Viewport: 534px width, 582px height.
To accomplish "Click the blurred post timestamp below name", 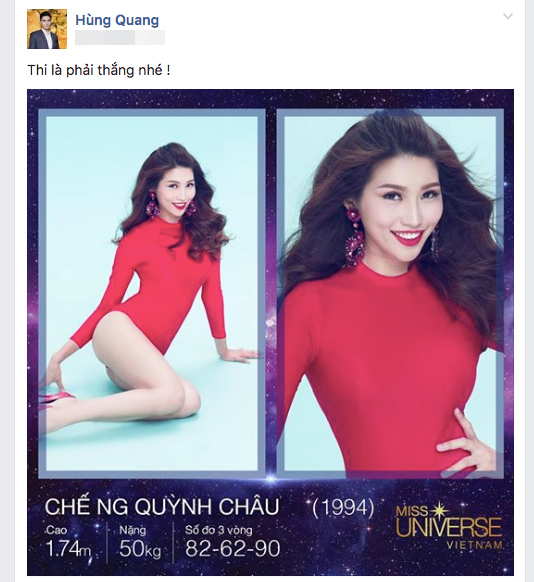I will click(x=120, y=38).
